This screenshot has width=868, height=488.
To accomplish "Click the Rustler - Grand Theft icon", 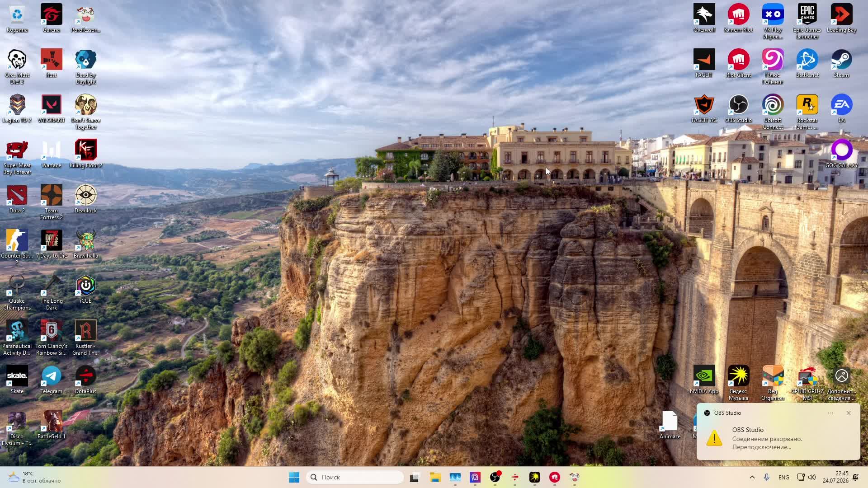I will [x=85, y=338].
